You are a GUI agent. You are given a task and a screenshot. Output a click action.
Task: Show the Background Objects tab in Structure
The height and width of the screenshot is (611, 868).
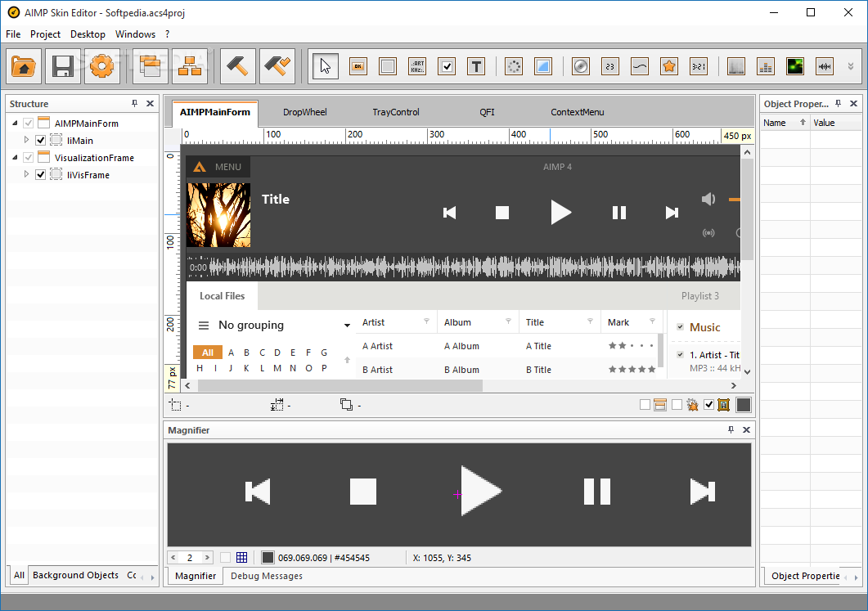(x=75, y=575)
